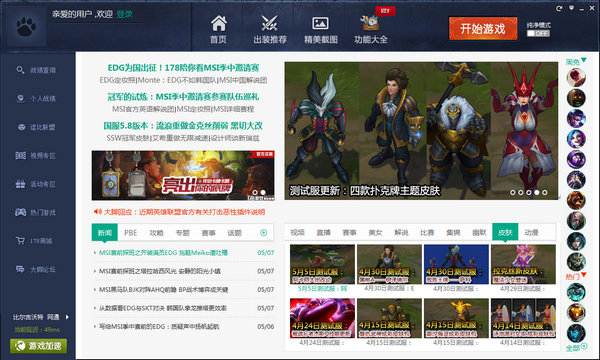Open 战绩查询 magnifier sidebar item
The height and width of the screenshot is (360, 600).
coord(36,70)
